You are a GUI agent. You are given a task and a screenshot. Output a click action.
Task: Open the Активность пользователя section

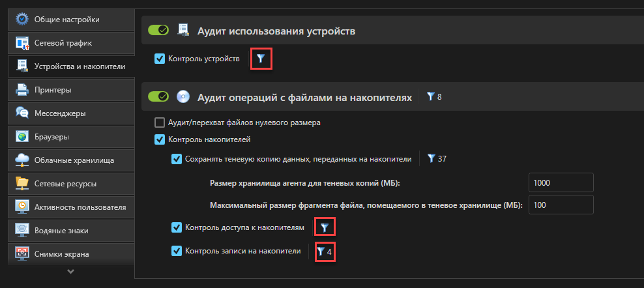click(72, 207)
